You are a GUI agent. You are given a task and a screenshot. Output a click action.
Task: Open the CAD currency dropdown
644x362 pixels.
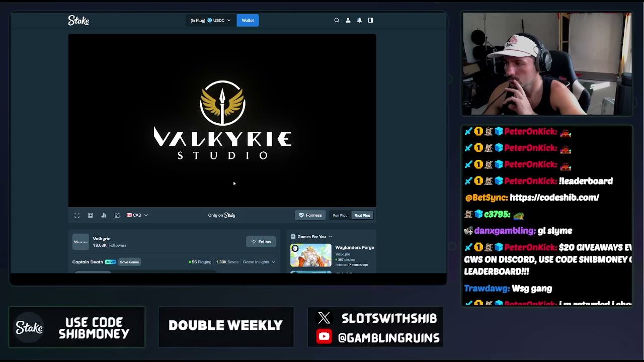[137, 215]
